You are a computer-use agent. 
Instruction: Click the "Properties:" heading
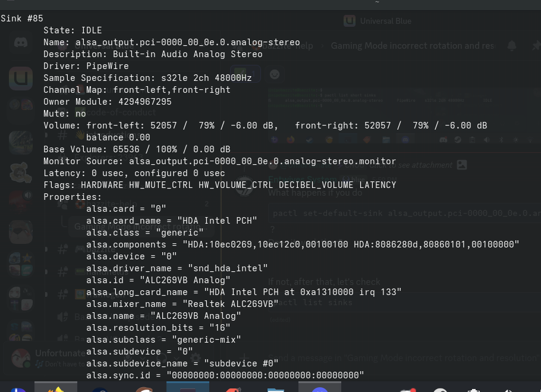tap(73, 197)
